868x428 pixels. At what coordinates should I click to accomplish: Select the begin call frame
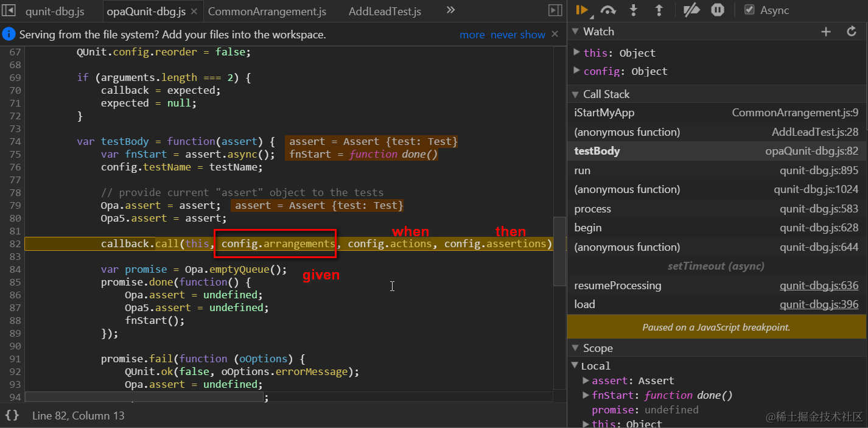click(717, 228)
